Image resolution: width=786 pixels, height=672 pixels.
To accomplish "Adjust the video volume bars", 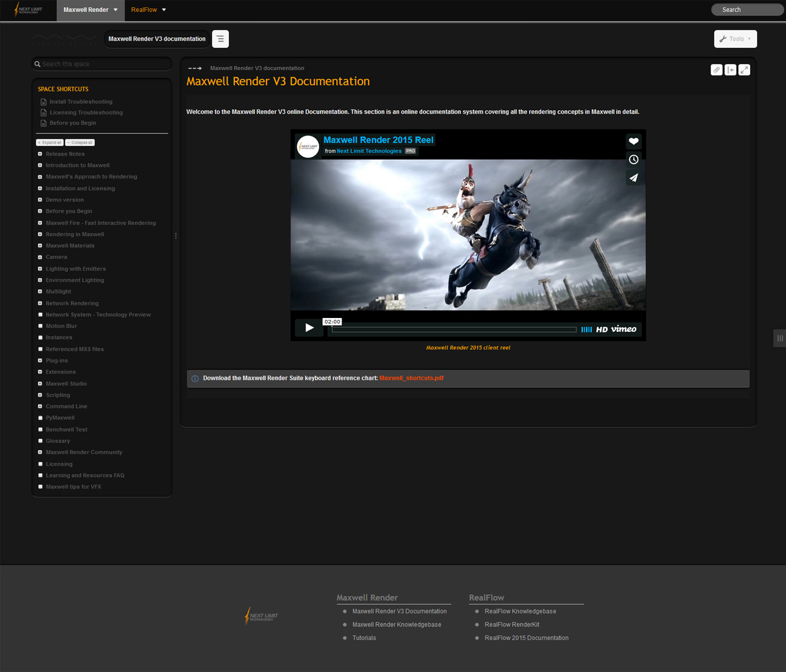I will [x=587, y=329].
